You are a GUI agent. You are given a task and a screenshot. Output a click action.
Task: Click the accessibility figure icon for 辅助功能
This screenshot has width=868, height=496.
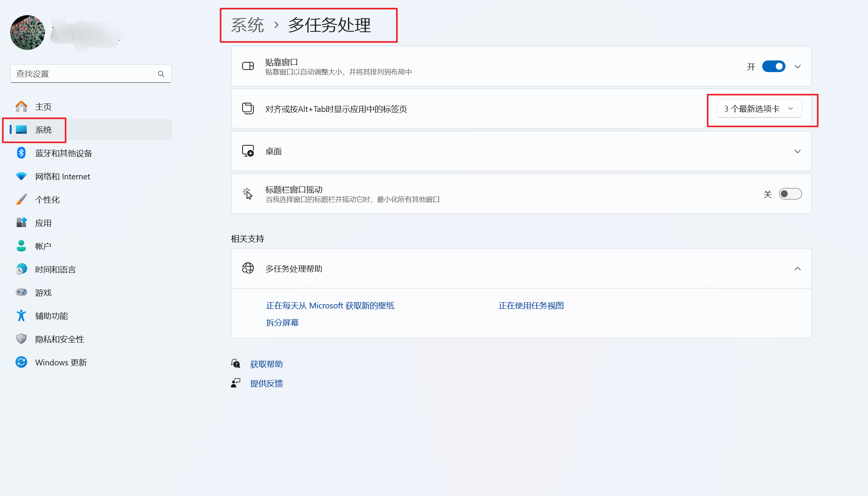[21, 316]
